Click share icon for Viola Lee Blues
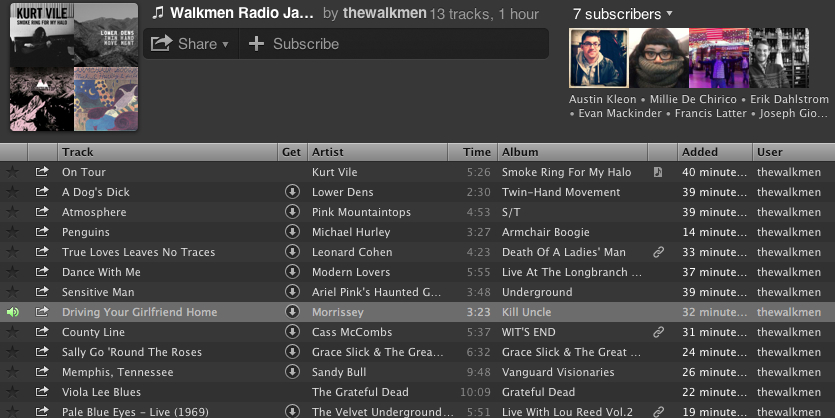 (42, 391)
